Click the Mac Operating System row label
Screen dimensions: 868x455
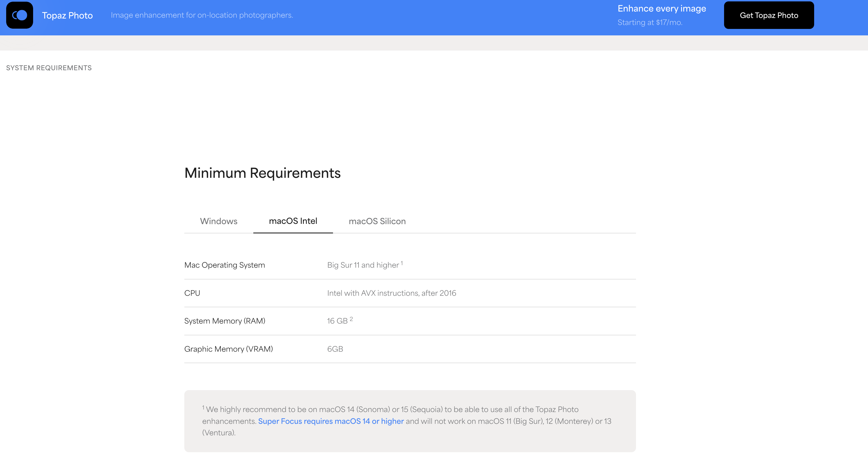point(224,265)
